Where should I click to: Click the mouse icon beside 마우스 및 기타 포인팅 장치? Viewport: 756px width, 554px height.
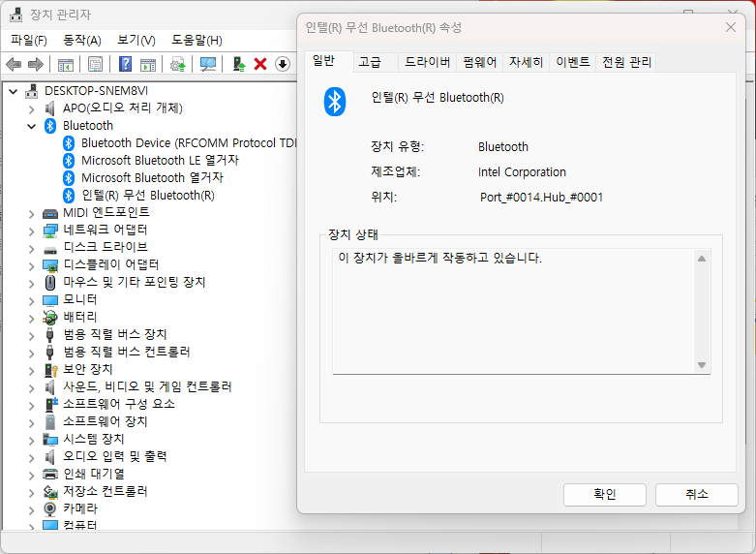coord(50,282)
